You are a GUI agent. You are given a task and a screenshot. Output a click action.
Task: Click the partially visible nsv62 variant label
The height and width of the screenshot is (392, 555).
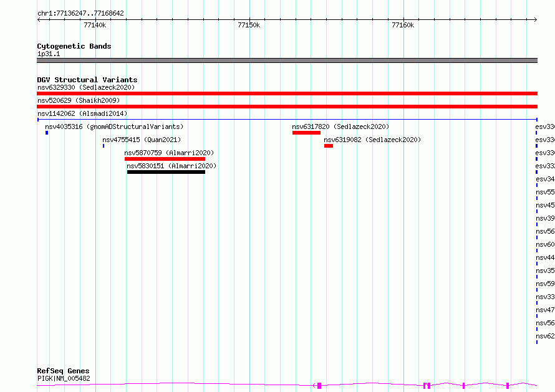[x=545, y=336]
